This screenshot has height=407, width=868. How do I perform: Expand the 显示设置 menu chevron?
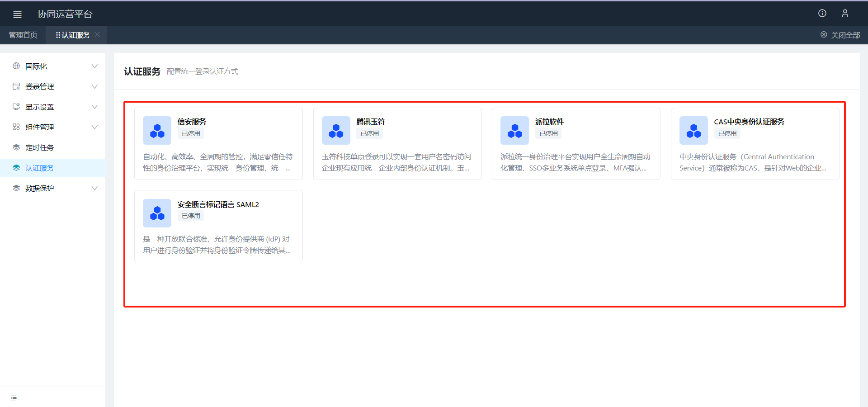tap(94, 107)
